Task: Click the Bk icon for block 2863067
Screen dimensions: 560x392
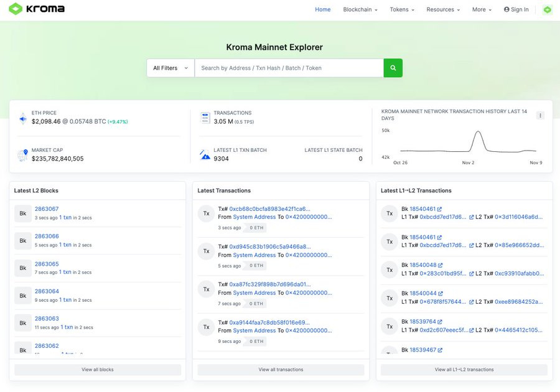Action: pyautogui.click(x=23, y=213)
